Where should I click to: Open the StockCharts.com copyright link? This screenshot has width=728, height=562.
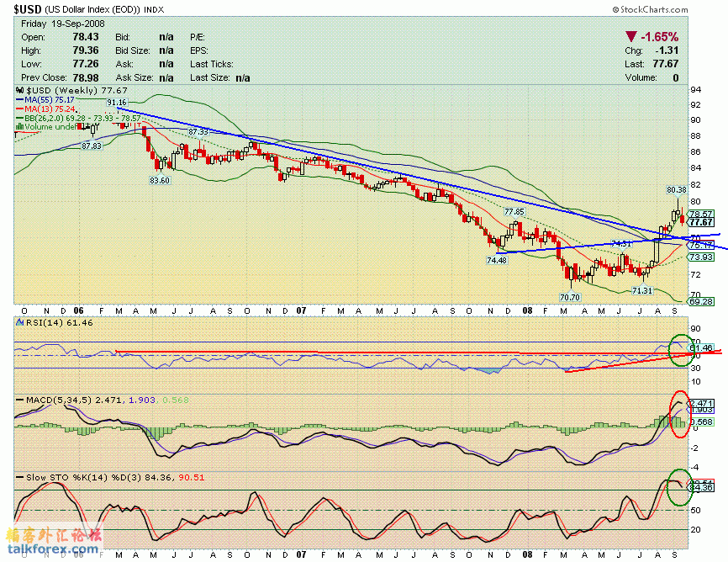click(x=650, y=9)
